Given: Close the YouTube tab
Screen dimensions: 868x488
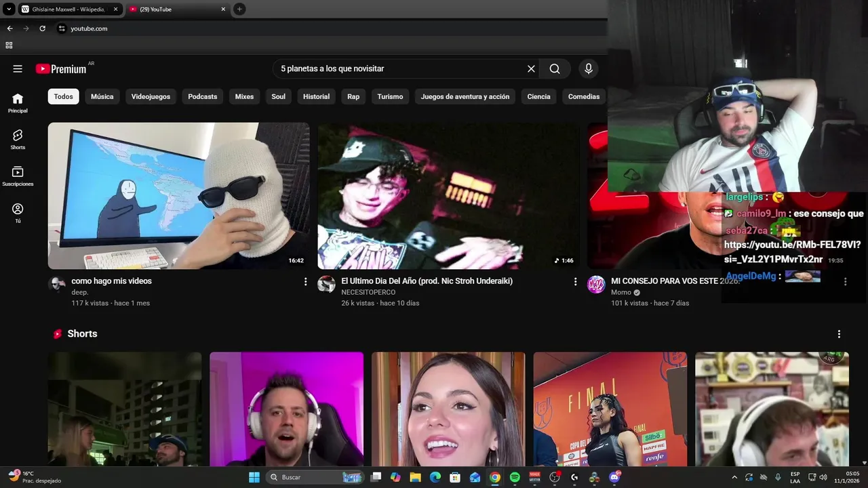Looking at the screenshot, I should (223, 9).
